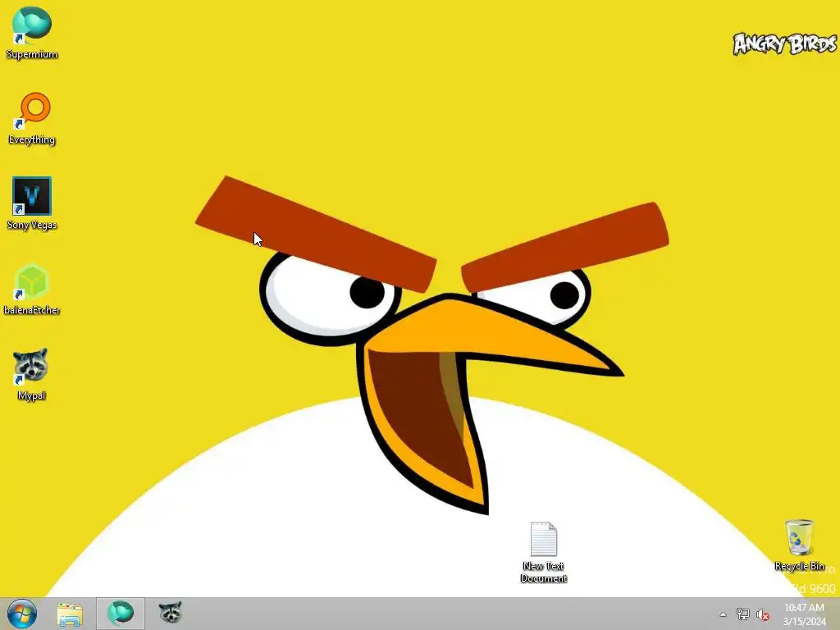
Task: Click the New Text Document label
Action: [x=544, y=572]
